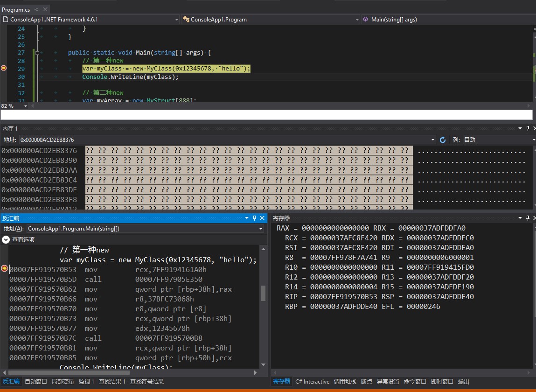536x392 pixels.
Task: Pin the Memory 1 window
Action: pos(528,128)
